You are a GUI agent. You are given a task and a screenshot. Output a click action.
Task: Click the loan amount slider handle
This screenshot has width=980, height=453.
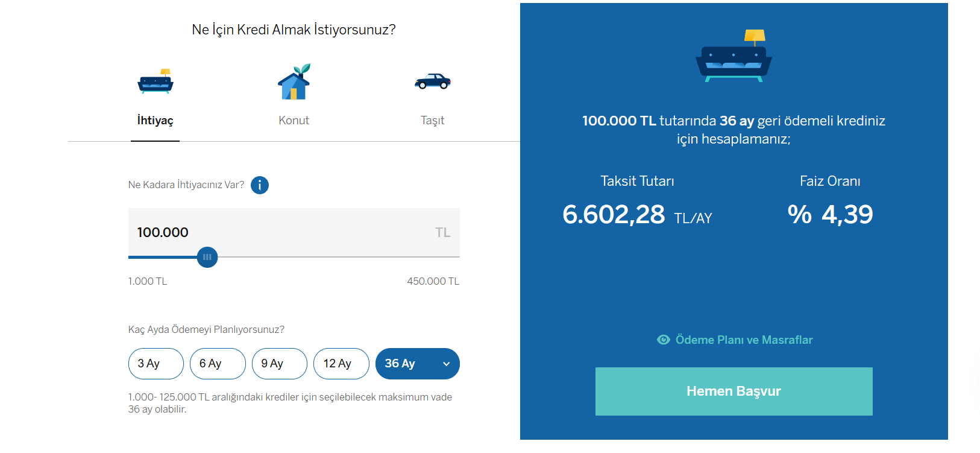[x=207, y=257]
